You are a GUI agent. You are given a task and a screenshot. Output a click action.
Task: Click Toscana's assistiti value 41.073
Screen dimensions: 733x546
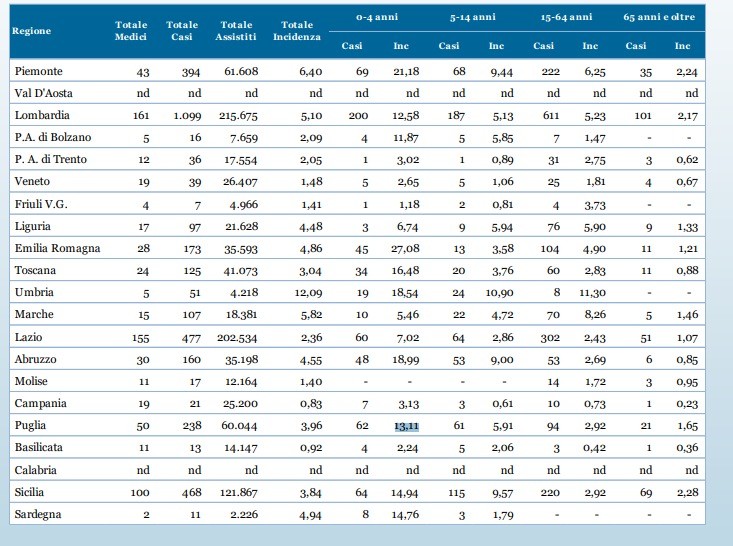[x=241, y=271]
